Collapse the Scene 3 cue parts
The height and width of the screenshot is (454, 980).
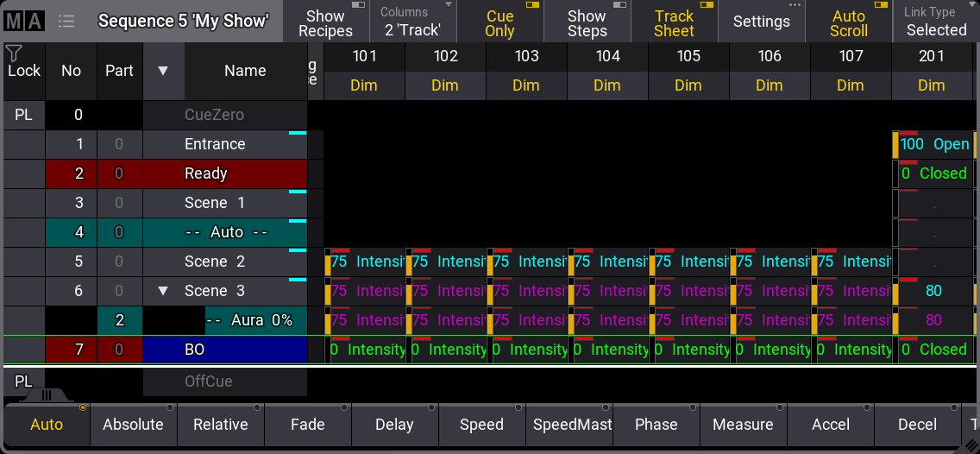[163, 291]
